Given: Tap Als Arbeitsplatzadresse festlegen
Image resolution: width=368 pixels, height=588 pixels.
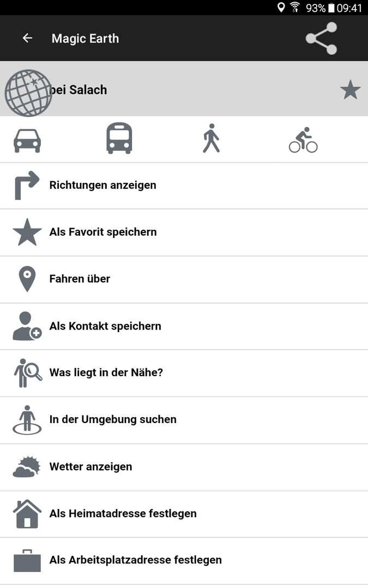Looking at the screenshot, I should pyautogui.click(x=184, y=561).
